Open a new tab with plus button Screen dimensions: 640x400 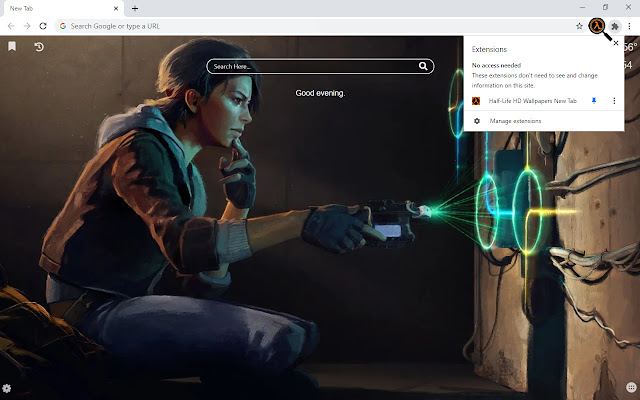[x=135, y=8]
